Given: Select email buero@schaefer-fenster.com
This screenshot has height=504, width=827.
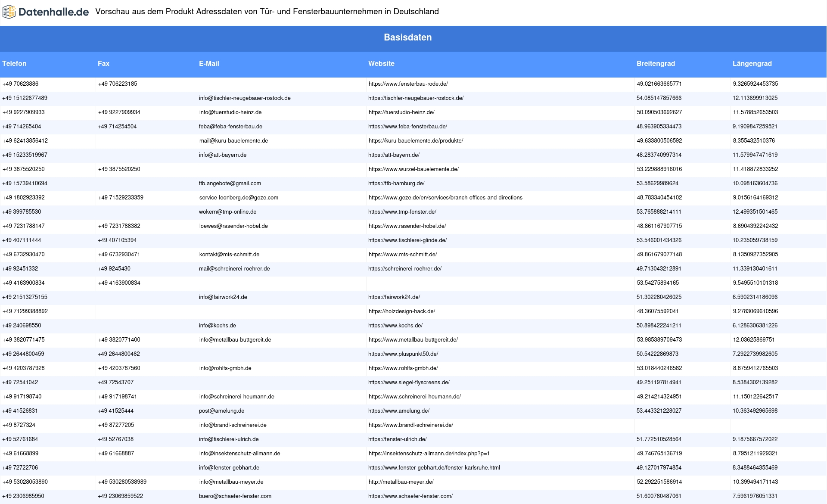Looking at the screenshot, I should pos(235,496).
